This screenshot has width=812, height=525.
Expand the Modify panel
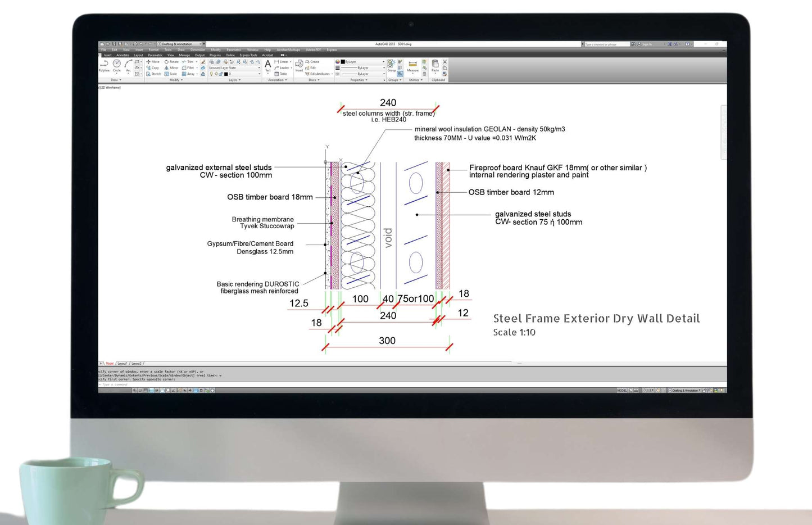coord(176,80)
